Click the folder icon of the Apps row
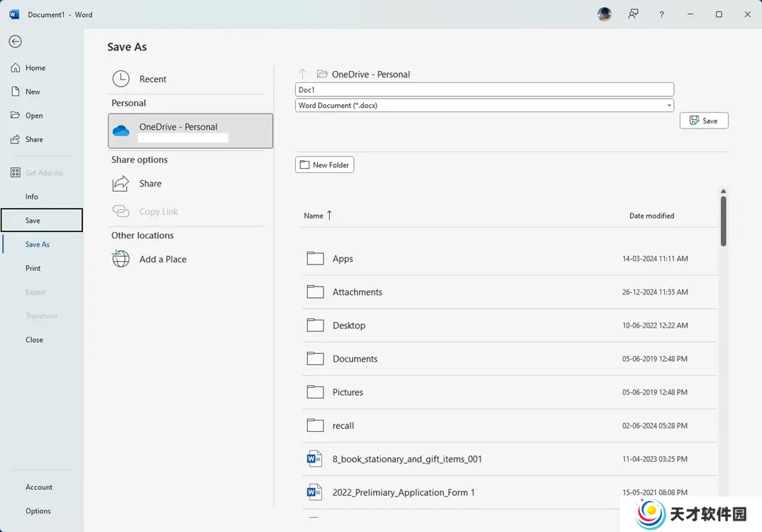762x532 pixels. tap(316, 258)
